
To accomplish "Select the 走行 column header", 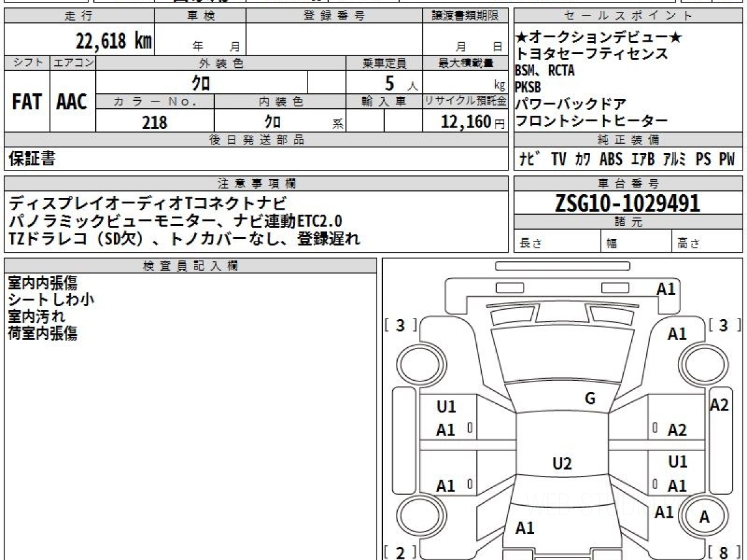I will coord(78,16).
